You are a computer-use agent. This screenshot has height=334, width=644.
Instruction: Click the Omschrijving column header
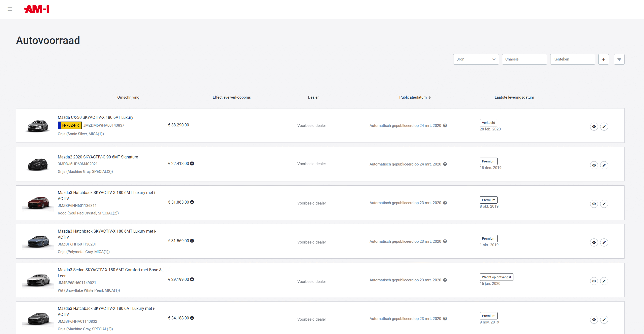(128, 97)
